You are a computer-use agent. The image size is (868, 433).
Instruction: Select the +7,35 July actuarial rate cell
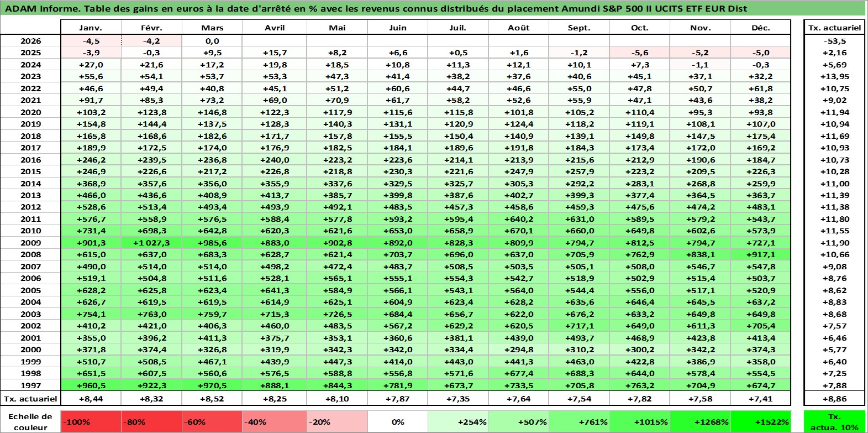pos(458,399)
